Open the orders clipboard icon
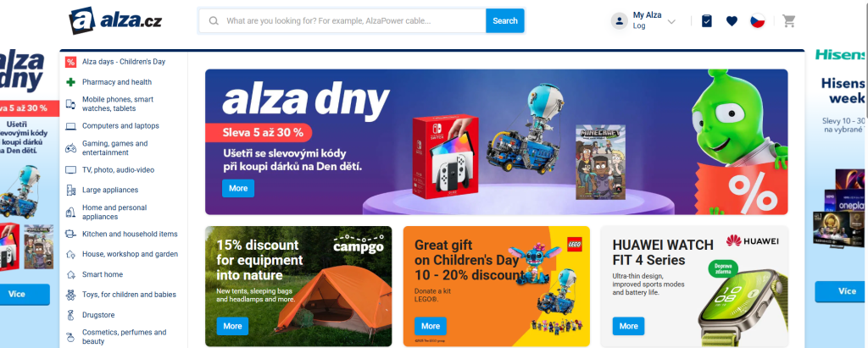 707,21
